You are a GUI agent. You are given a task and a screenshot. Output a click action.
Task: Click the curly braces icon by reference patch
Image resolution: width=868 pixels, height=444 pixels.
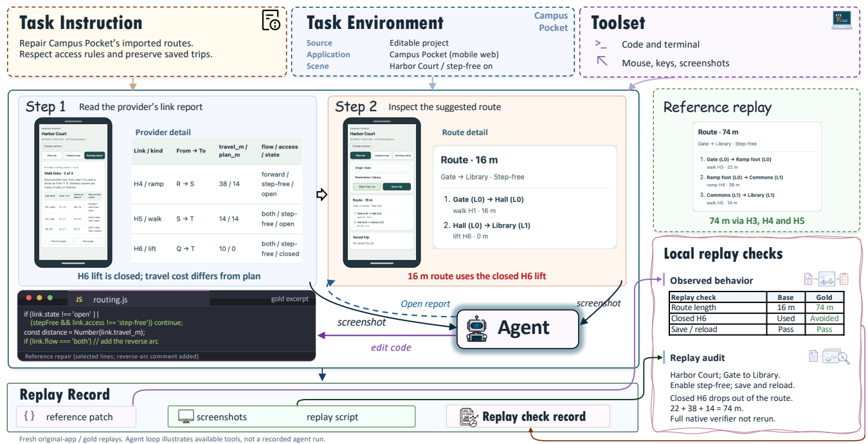[29, 416]
